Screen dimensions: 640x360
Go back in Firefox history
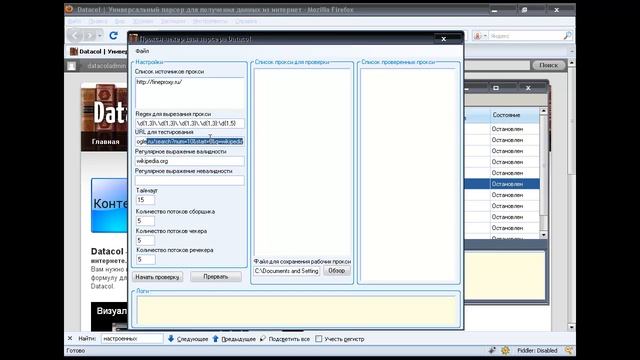click(76, 36)
